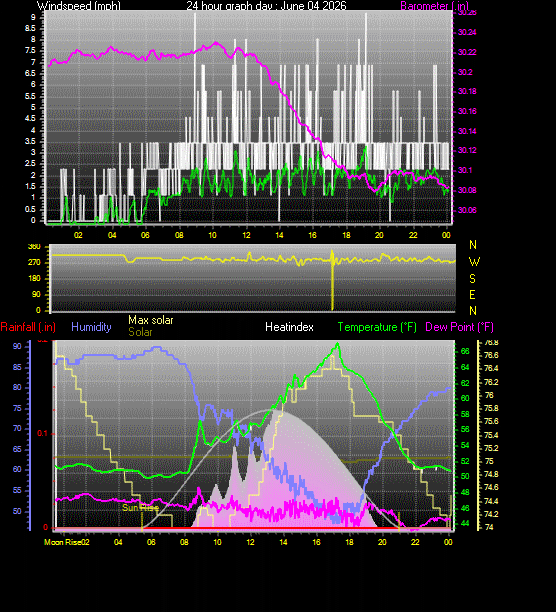Click humidity axis value "65"
Screen dimensions: 556x612
pyautogui.click(x=17, y=449)
